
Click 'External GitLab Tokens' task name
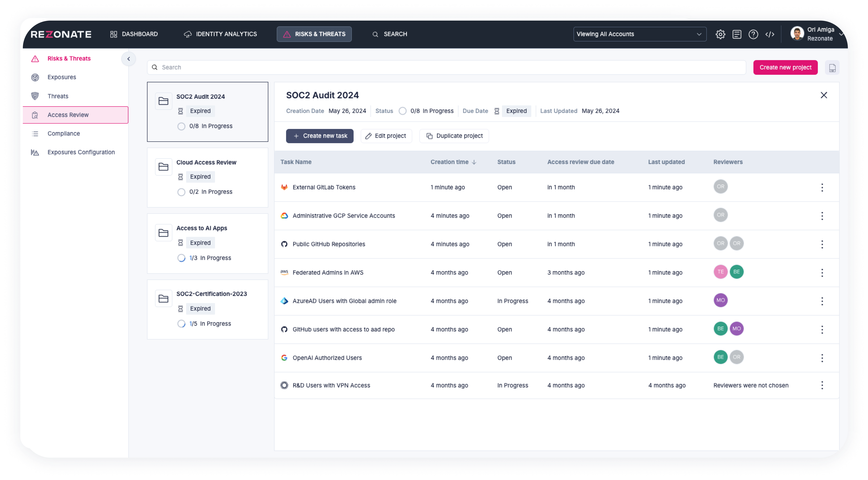(x=324, y=187)
